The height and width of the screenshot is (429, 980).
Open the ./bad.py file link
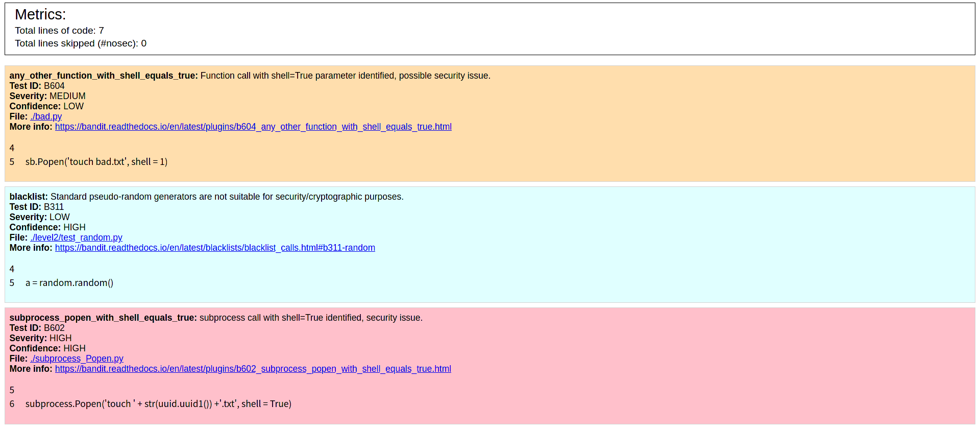point(46,116)
